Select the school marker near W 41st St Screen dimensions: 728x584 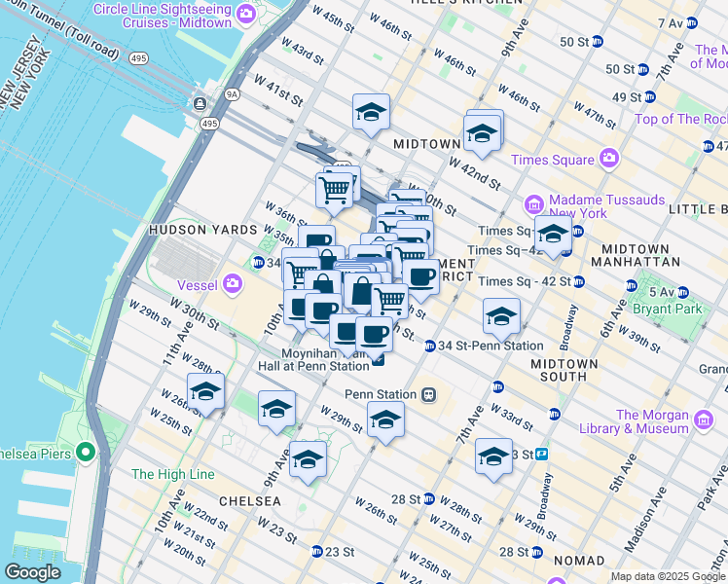371,115
